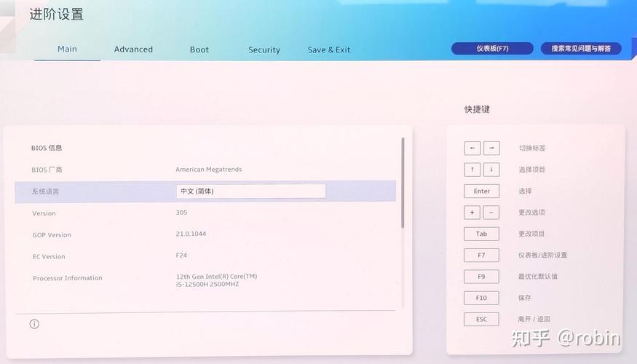Click the GOP value 21.0.1044
The image size is (637, 364).
[191, 234]
